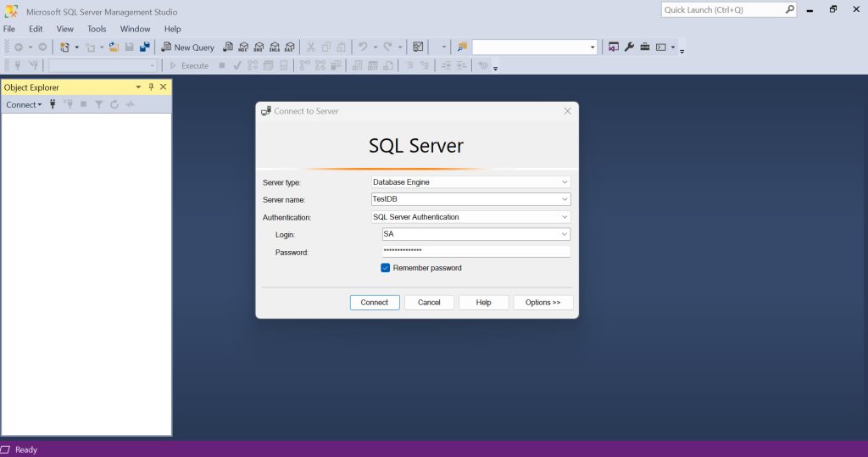
Task: Click the DMX query icon
Action: 259,47
